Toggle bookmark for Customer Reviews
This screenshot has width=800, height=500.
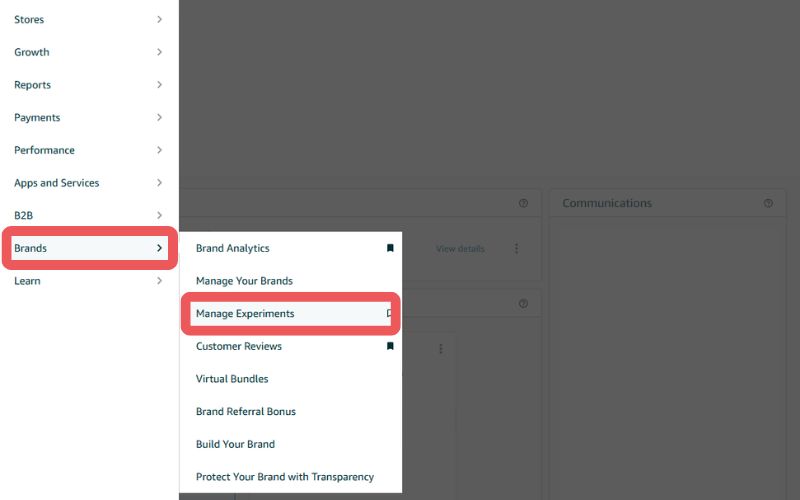(x=390, y=346)
